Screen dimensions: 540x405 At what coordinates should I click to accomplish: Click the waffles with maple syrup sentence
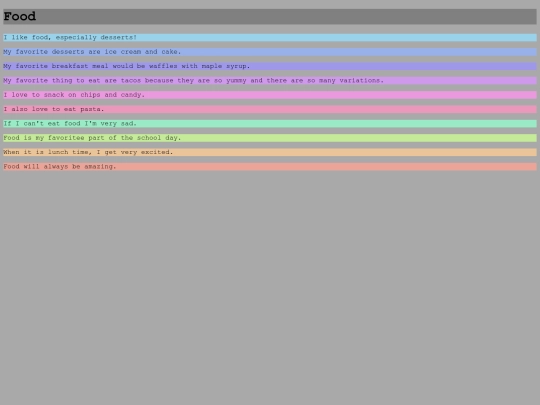pyautogui.click(x=270, y=66)
